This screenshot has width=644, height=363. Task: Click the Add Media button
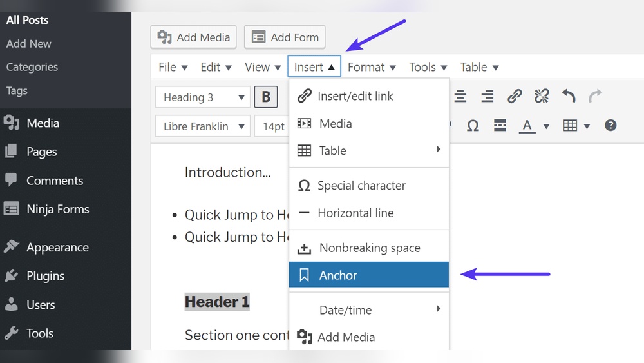pos(193,37)
